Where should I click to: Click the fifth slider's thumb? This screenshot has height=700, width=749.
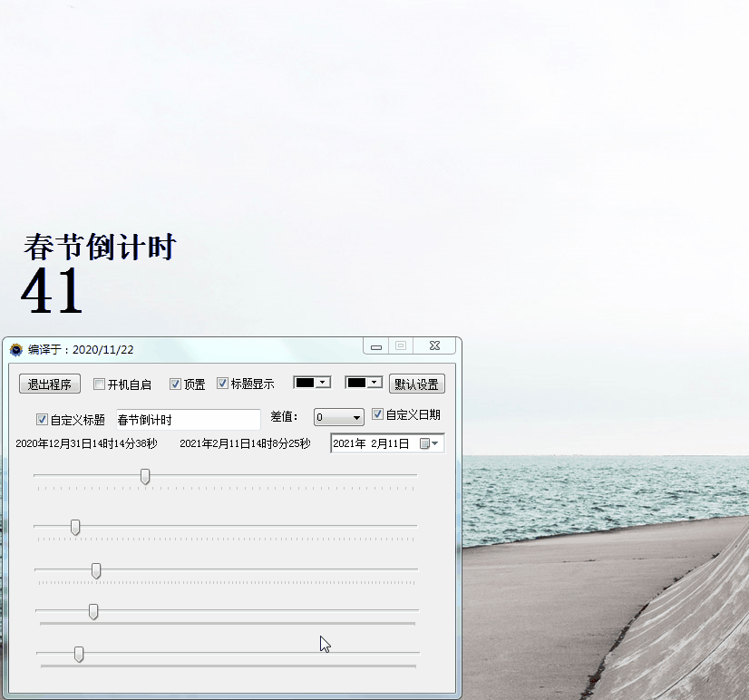(x=79, y=654)
